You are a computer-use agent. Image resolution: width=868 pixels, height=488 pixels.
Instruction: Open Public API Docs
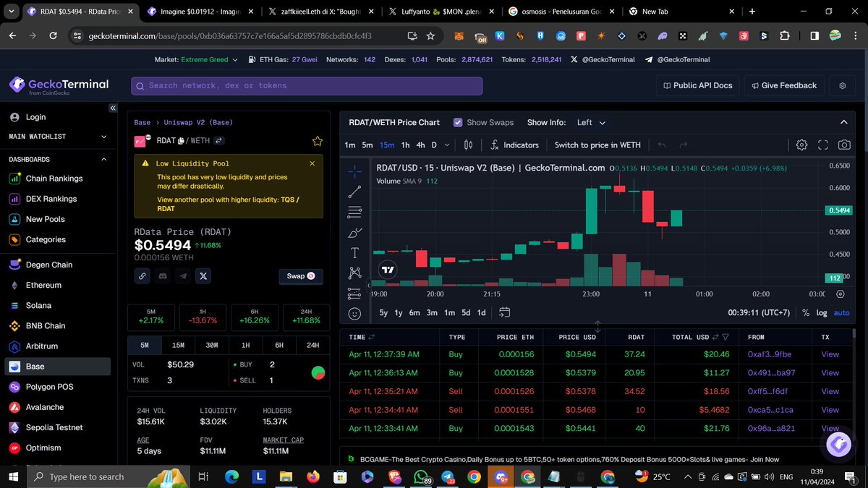pos(698,85)
